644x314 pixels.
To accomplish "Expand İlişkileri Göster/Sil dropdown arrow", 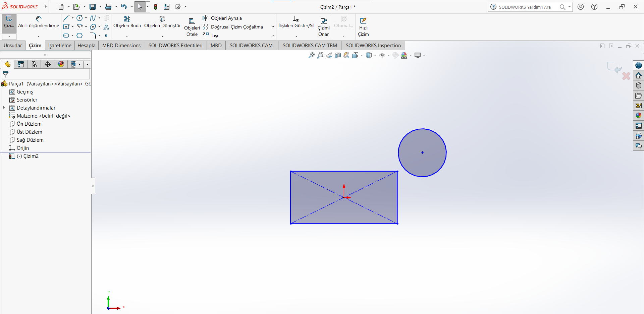I will tap(296, 36).
